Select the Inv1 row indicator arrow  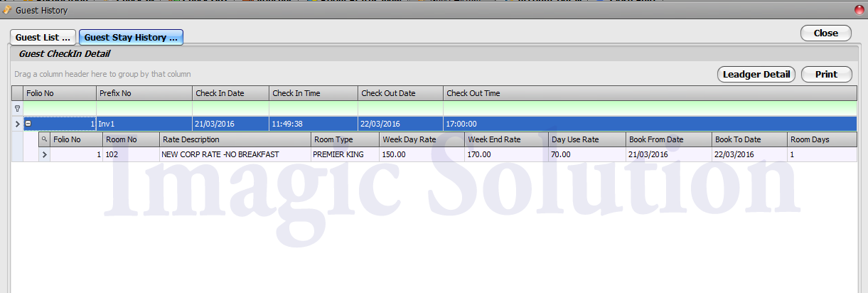[17, 124]
